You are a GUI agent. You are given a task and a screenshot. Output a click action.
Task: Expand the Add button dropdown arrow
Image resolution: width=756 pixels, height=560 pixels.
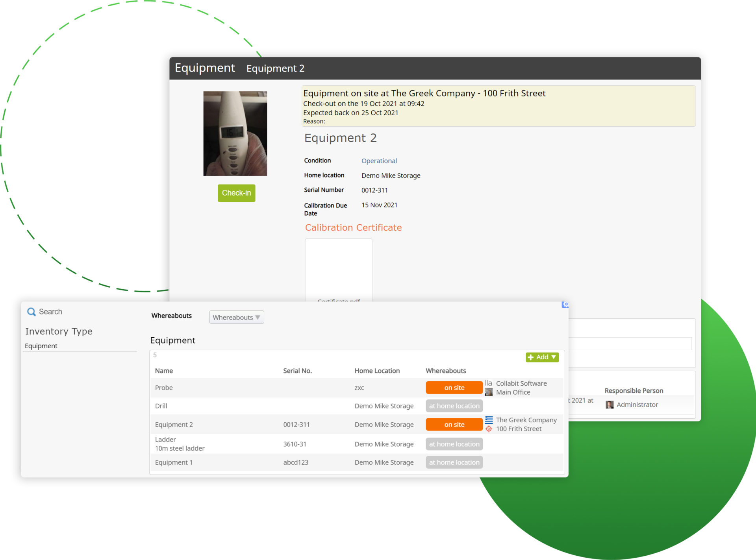coord(553,357)
